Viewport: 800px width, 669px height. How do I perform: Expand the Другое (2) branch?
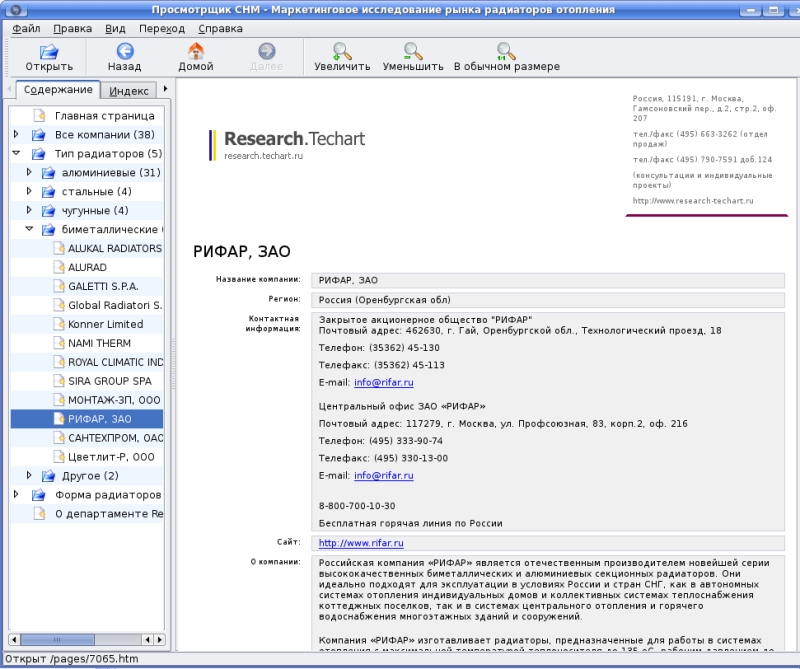pyautogui.click(x=29, y=476)
